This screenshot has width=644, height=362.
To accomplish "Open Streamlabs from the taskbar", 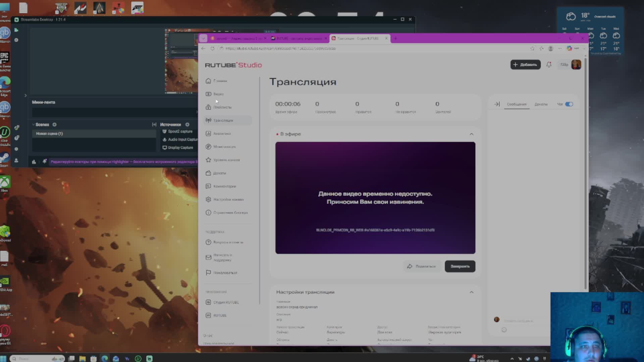I will point(149,359).
